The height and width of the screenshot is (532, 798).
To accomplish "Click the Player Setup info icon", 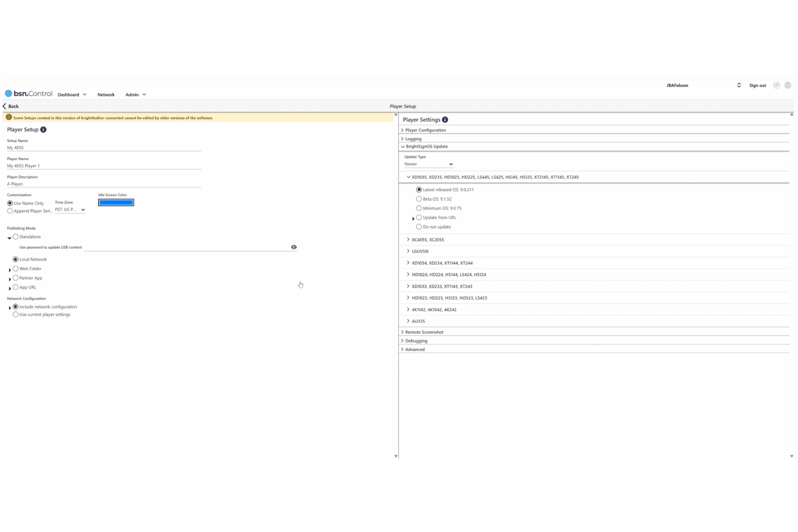I will 43,129.
